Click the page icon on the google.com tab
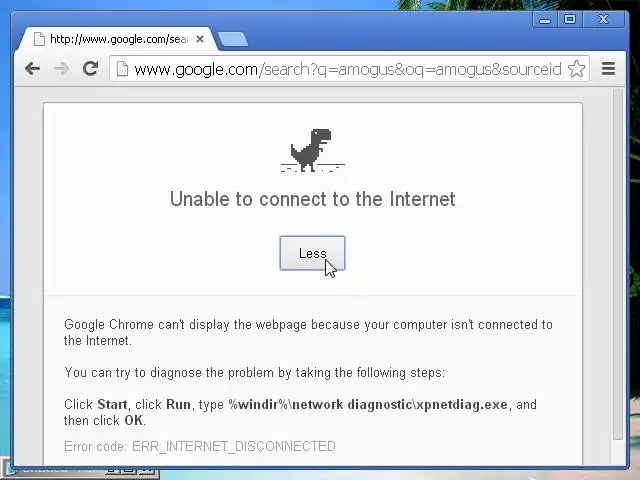Viewport: 640px width, 480px height. click(x=39, y=39)
